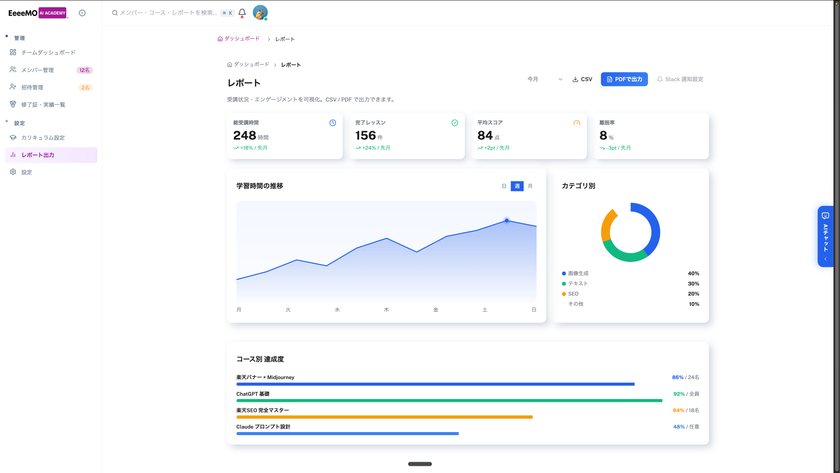Click the 楽天バナー × Midjourney progress bar
The image size is (840, 473).
[435, 384]
